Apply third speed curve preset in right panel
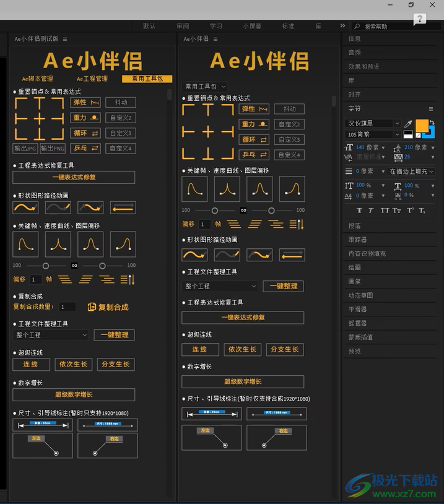Viewport: 444px width, 504px height. tap(259, 189)
